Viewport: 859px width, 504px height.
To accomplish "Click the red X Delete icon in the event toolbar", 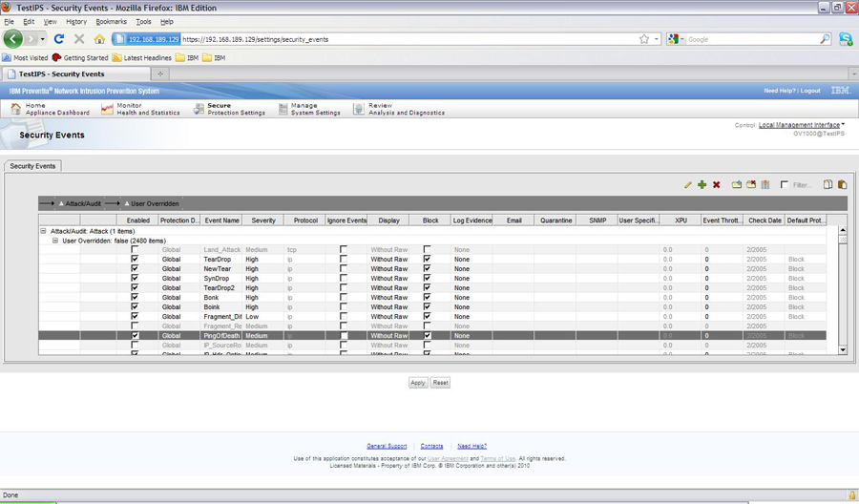I will click(716, 185).
